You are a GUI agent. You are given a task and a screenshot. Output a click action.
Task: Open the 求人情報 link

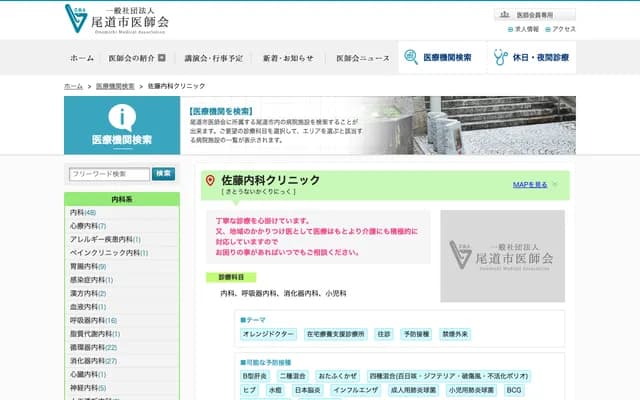(x=527, y=29)
